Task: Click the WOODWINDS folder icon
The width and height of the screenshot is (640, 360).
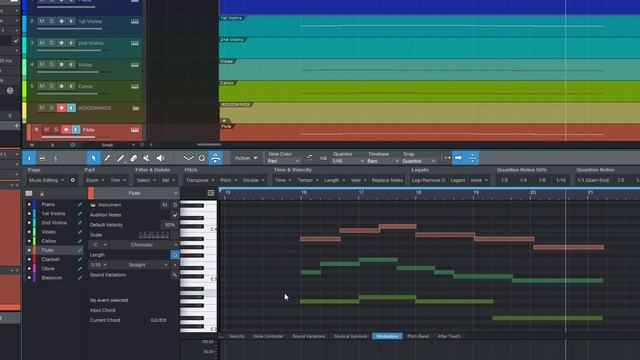Action: pyautogui.click(x=136, y=108)
